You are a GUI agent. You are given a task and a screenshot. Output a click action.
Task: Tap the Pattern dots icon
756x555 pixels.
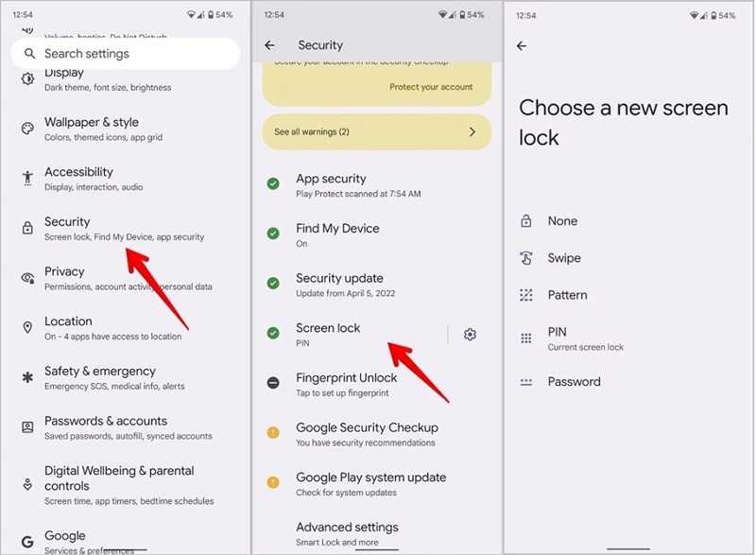point(526,295)
